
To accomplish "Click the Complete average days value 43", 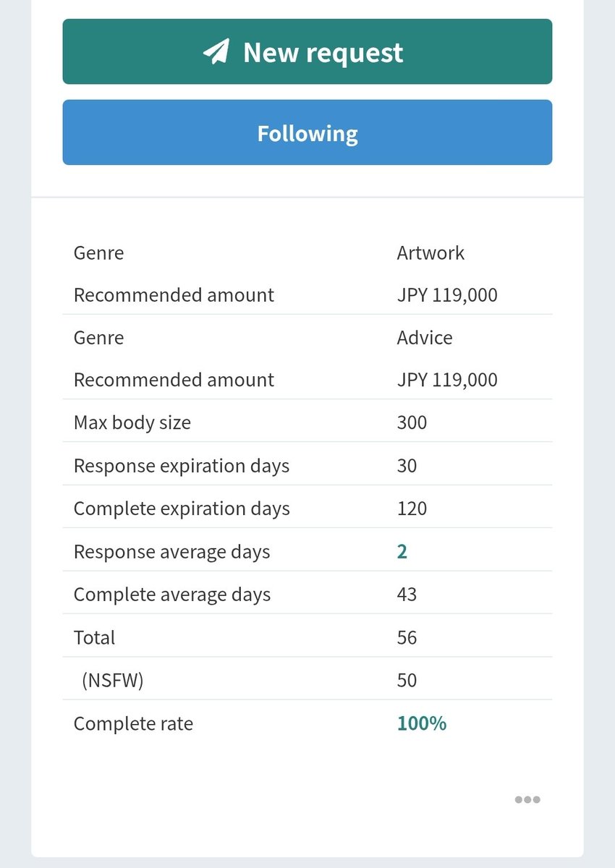I will [407, 594].
